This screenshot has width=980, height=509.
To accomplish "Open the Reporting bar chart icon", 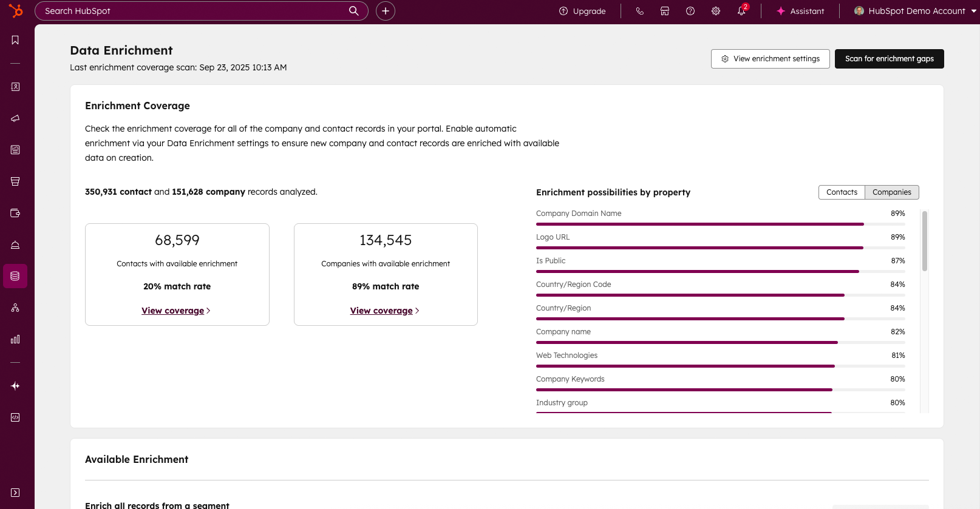I will 15,339.
